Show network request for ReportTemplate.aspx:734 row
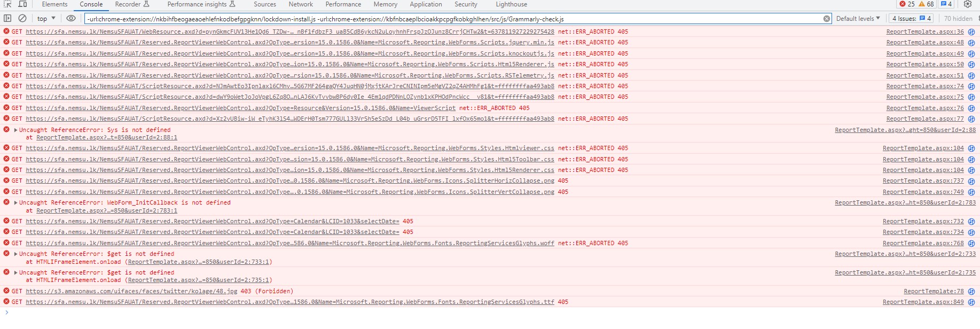This screenshot has height=329, width=980. tap(971, 232)
